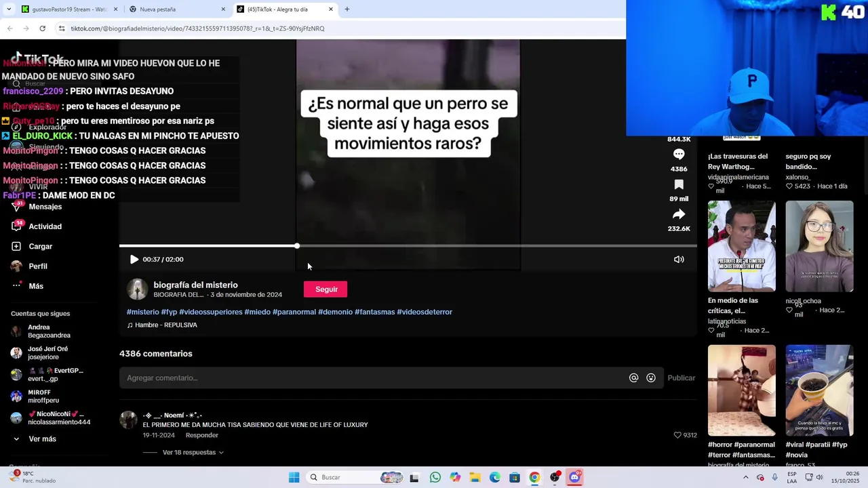This screenshot has height=488, width=868.
Task: Insert a mention with the @ icon
Action: pos(633,378)
